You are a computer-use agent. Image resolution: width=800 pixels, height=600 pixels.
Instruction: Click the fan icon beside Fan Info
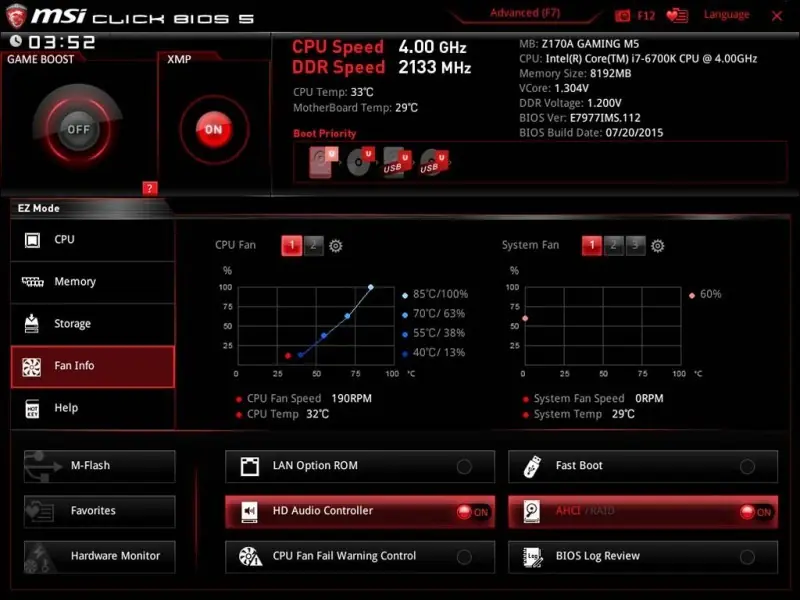click(32, 366)
